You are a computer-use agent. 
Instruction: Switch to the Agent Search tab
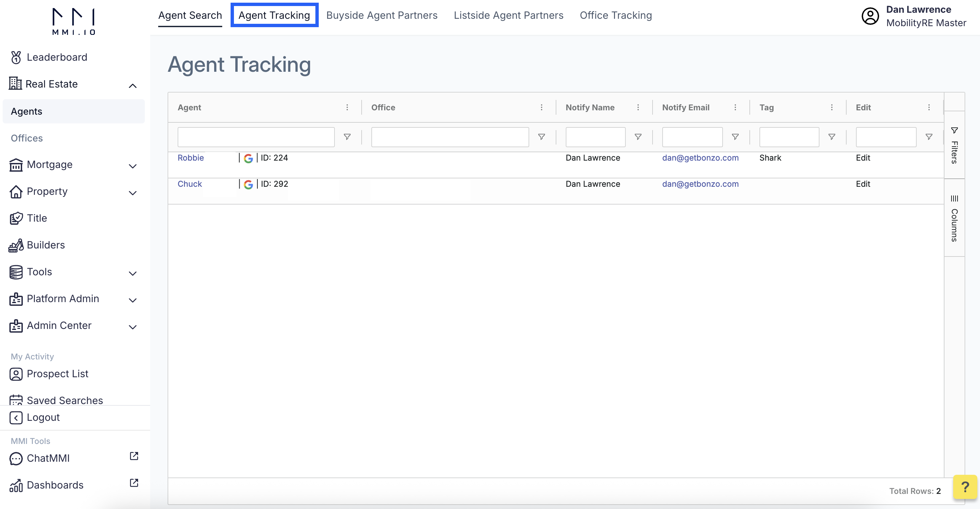tap(190, 15)
